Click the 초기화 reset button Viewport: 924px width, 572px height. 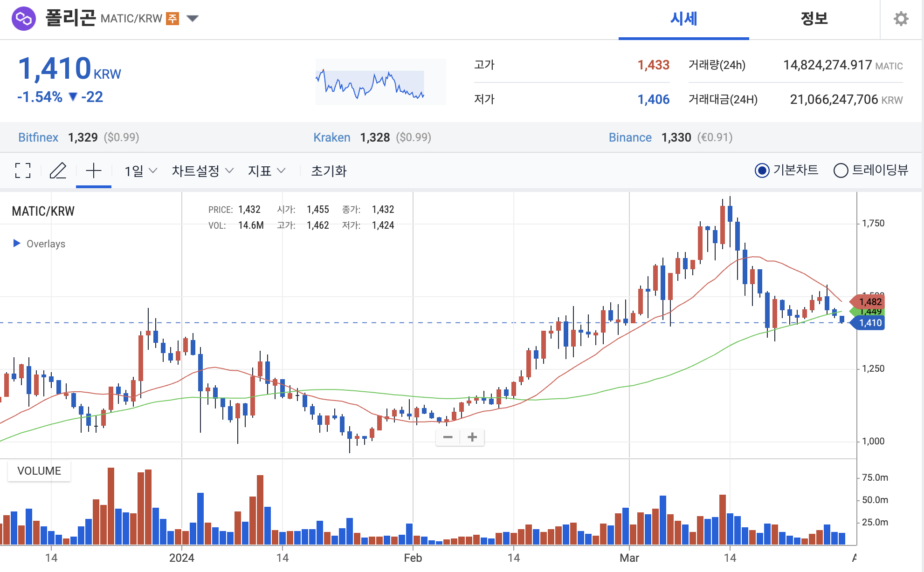329,171
